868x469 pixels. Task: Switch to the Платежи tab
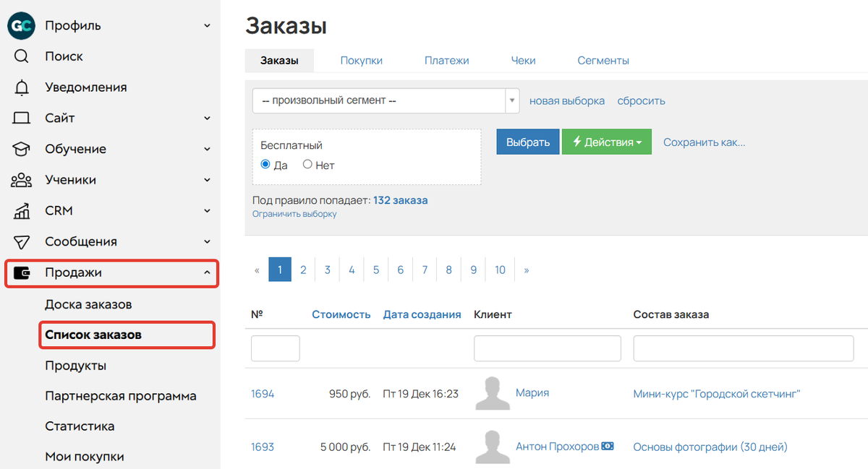(446, 60)
